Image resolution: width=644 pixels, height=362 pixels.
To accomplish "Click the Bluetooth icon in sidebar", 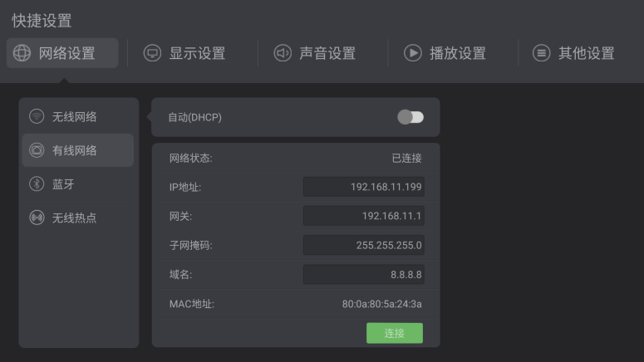I will coord(37,184).
